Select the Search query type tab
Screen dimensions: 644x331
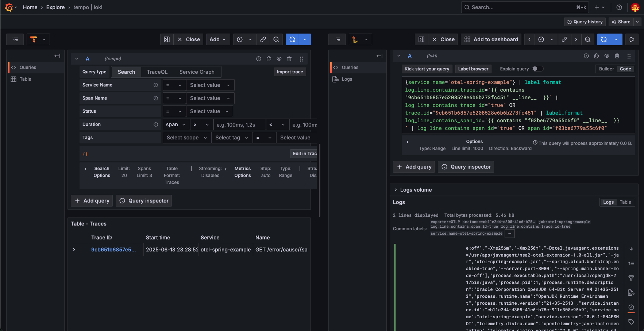pyautogui.click(x=126, y=72)
